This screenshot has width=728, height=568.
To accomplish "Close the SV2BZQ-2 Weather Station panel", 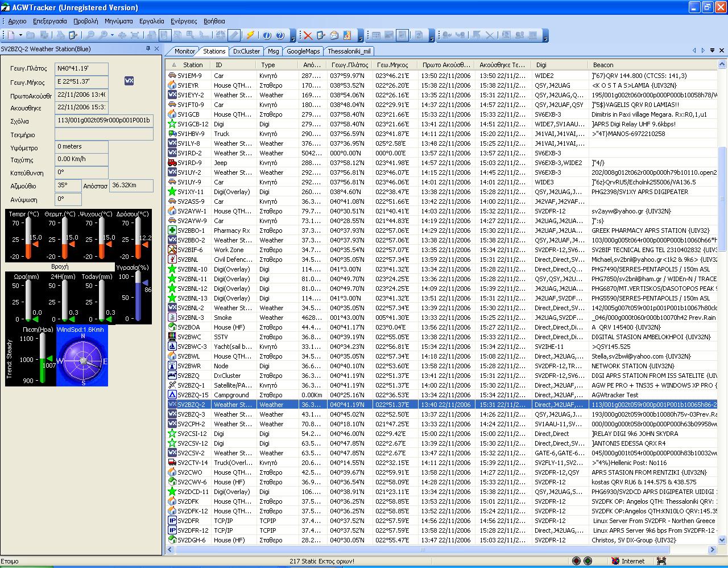I will (157, 49).
